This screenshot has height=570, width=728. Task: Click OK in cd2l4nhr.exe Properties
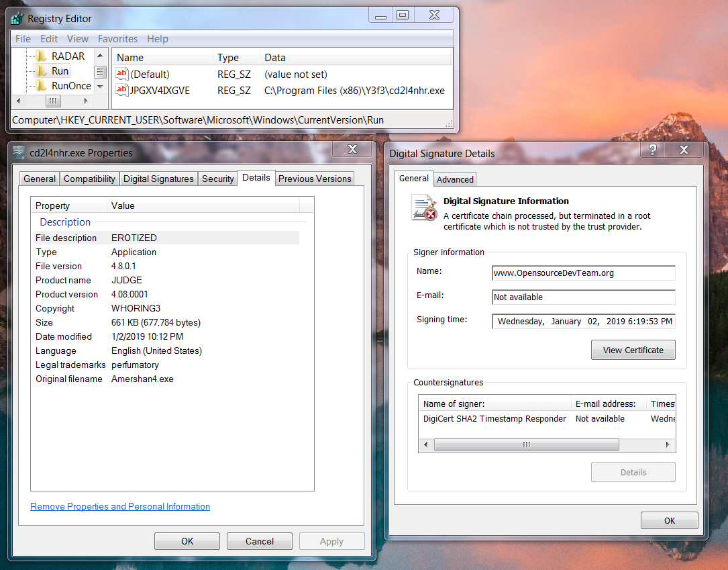click(187, 541)
